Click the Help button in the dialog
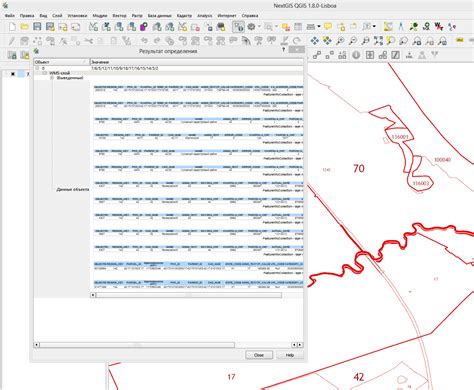 pyautogui.click(x=290, y=355)
